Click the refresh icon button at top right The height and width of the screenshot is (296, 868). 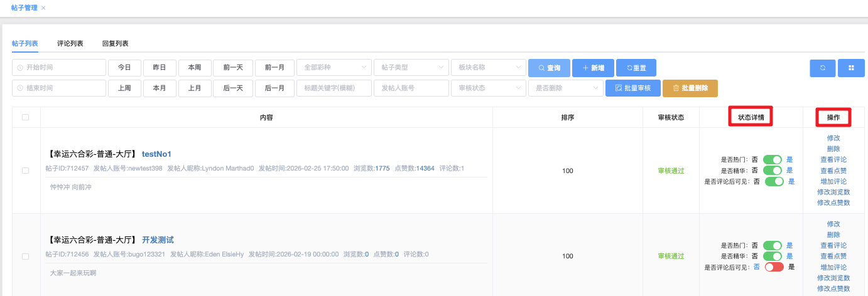pos(822,68)
